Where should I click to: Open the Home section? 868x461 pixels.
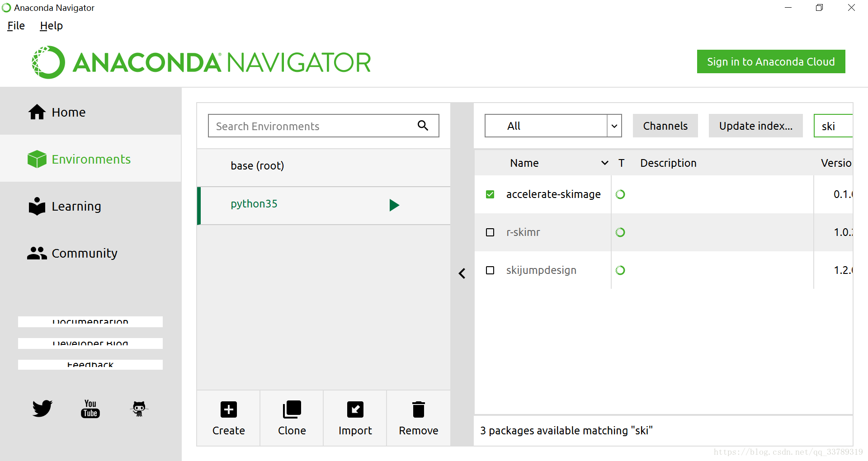click(90, 112)
